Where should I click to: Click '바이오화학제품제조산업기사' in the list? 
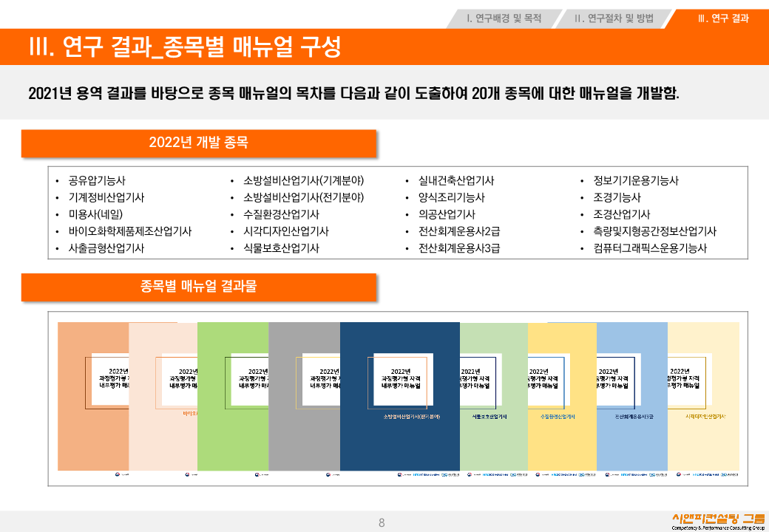(130, 231)
